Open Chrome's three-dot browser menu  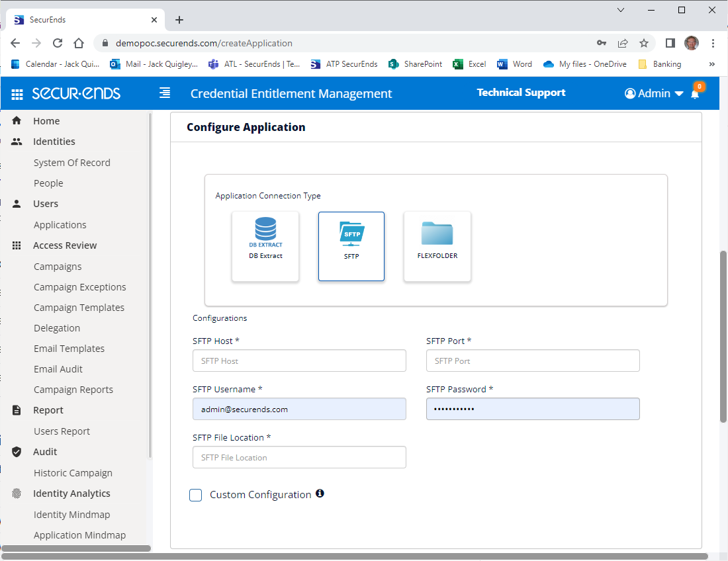click(713, 42)
